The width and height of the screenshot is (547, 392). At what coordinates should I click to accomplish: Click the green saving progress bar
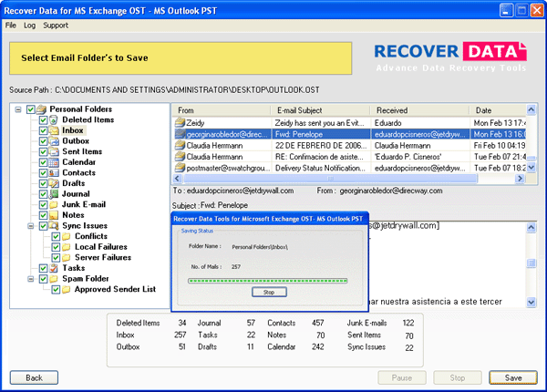pos(267,281)
